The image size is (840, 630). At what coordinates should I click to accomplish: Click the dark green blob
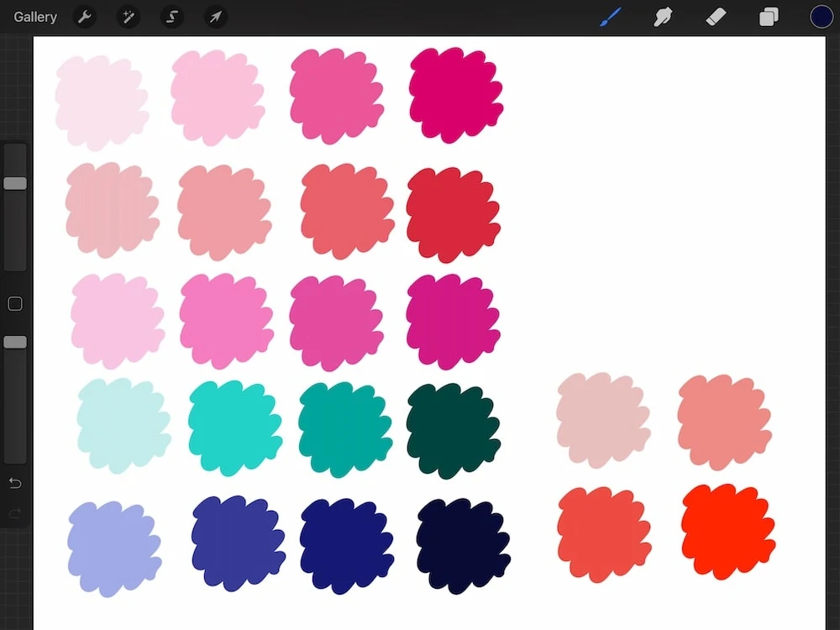click(454, 431)
